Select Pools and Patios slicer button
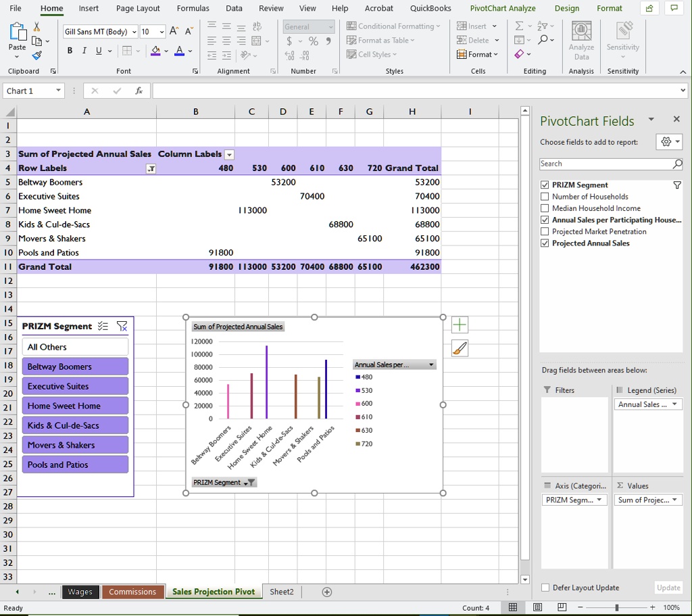Image resolution: width=692 pixels, height=616 pixels. [74, 464]
